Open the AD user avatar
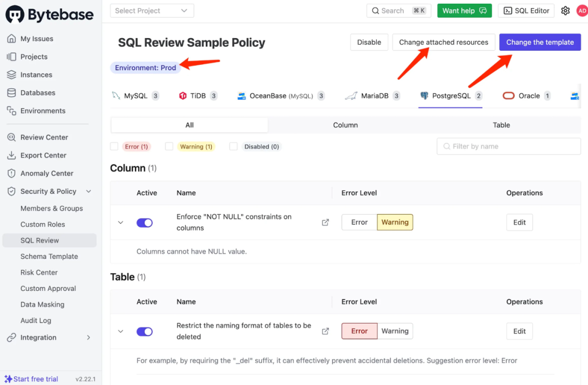Screen dimensions: 588x385 582,11
